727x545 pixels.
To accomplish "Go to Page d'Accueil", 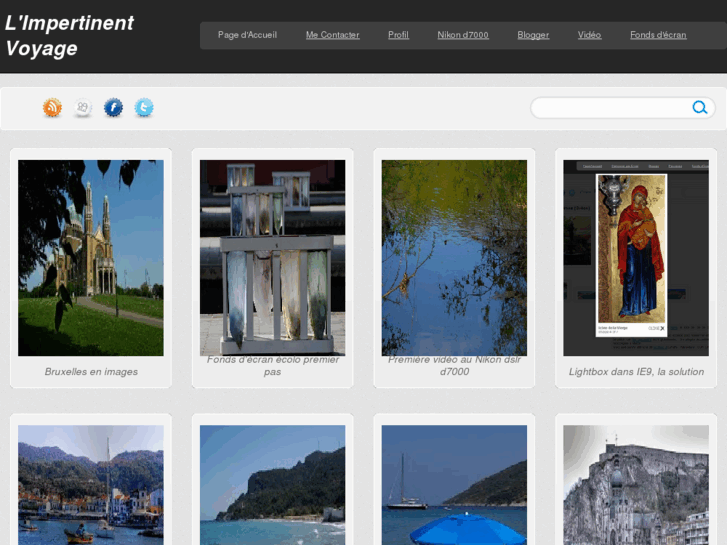I will pos(247,35).
